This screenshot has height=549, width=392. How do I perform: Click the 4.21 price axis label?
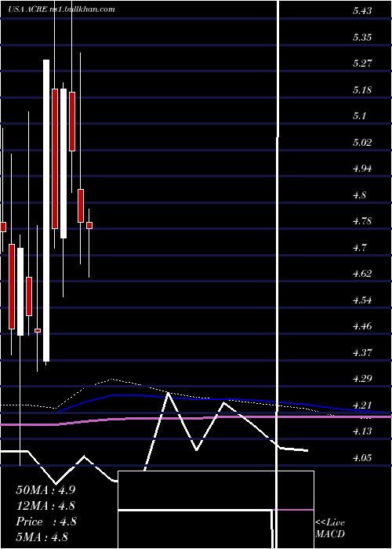point(362,405)
